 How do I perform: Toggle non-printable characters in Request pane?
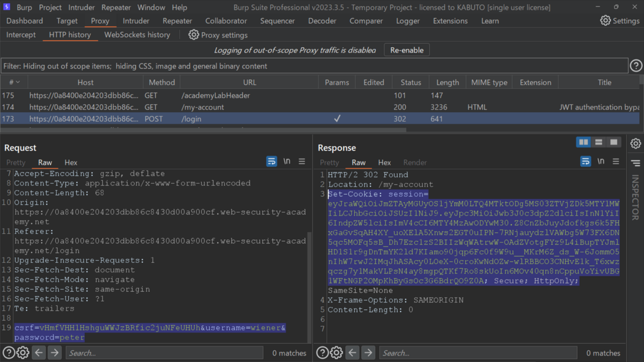pos(287,161)
